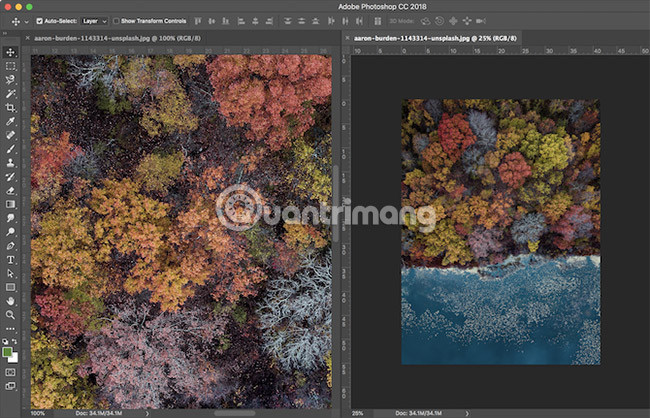The width and height of the screenshot is (650, 418).
Task: Pick the Crop tool
Action: [10, 107]
